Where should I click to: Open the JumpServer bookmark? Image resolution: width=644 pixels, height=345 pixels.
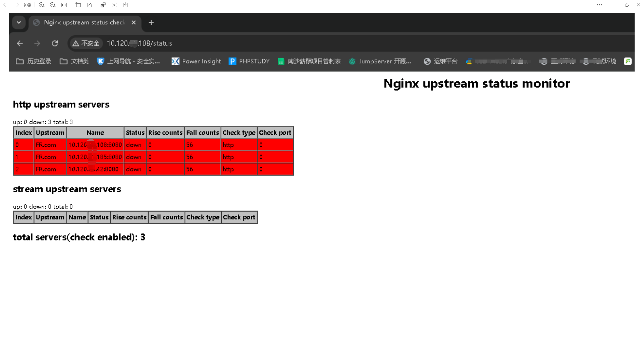(x=380, y=61)
